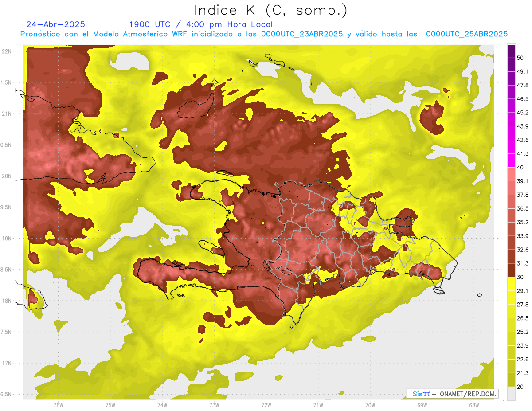The height and width of the screenshot is (411, 532).
Task: Click the color scale value '47.8'
Action: pos(523,85)
